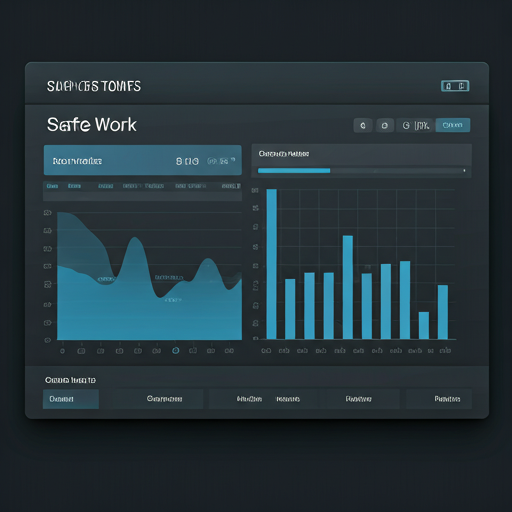Image resolution: width=512 pixels, height=512 pixels.
Task: Toggle the teal-outlined switch in the header bar
Action: (x=455, y=86)
